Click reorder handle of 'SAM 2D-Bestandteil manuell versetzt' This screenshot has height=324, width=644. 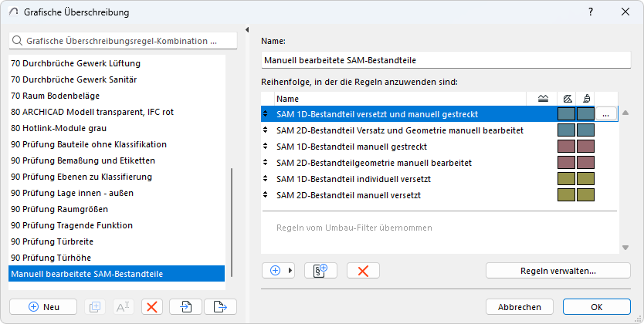coord(266,196)
